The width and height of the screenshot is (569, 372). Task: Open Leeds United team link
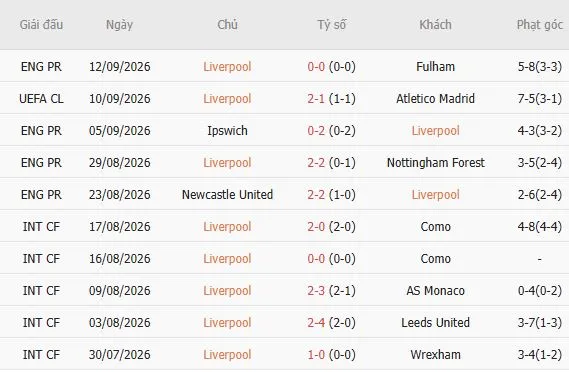[x=435, y=323]
